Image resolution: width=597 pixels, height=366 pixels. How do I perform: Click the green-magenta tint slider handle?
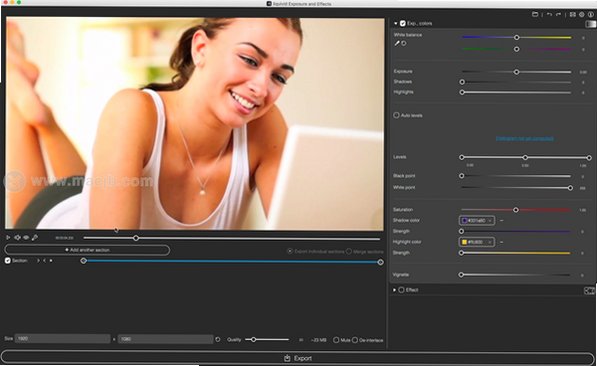[517, 49]
